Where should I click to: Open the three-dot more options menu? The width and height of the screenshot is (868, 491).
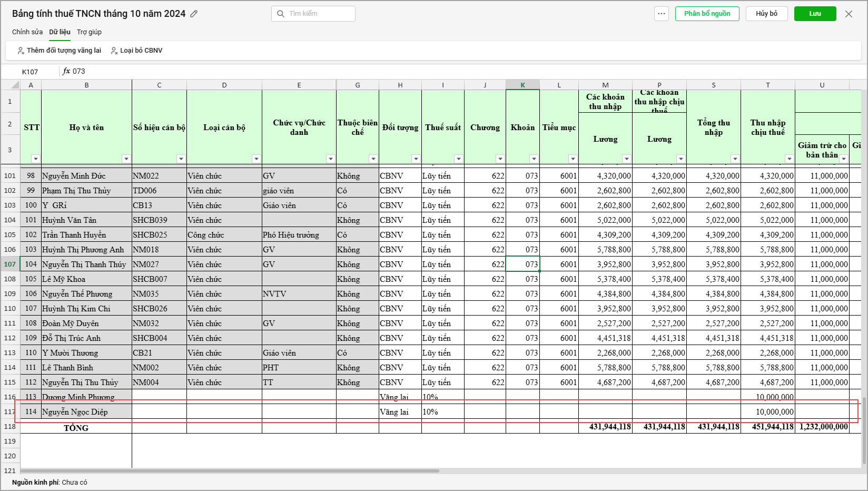(x=662, y=14)
